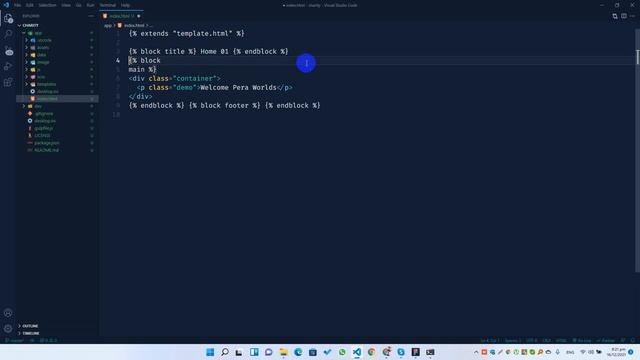Image resolution: width=640 pixels, height=360 pixels.
Task: Click Prettier in status bar
Action: (x=606, y=340)
